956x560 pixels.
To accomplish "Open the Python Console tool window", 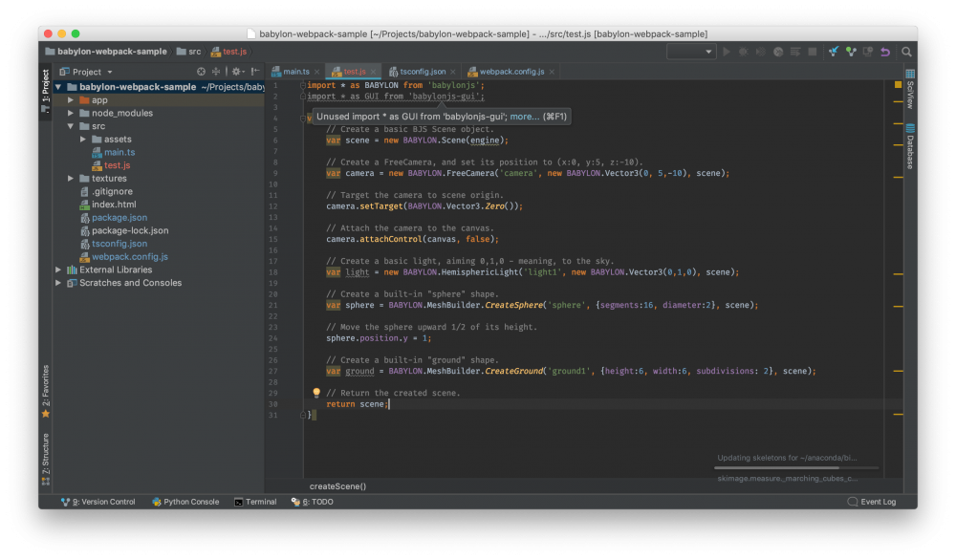I will pyautogui.click(x=185, y=502).
